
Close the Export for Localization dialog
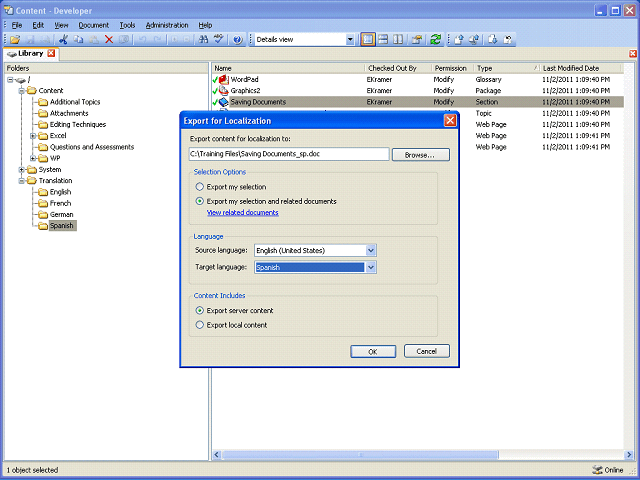450,120
